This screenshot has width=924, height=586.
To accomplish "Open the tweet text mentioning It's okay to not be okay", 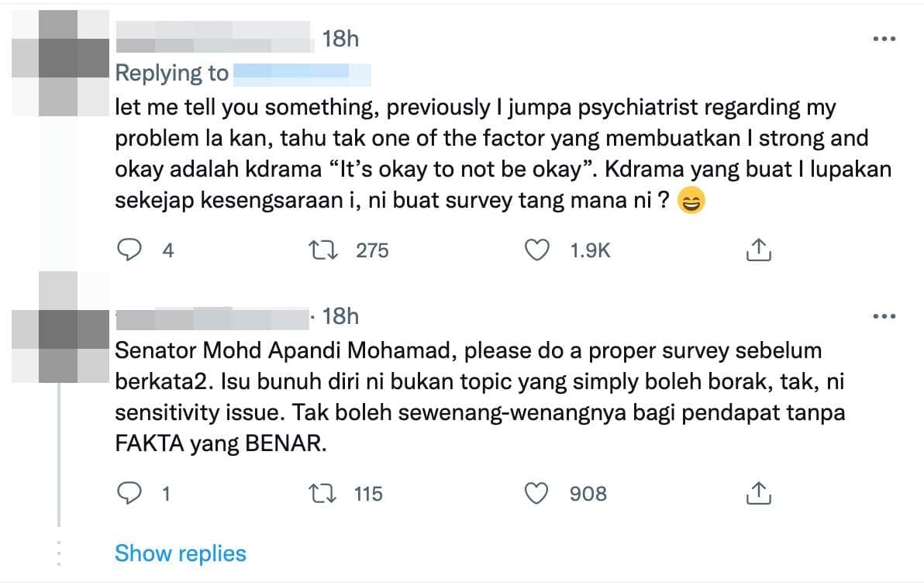I will click(x=503, y=154).
